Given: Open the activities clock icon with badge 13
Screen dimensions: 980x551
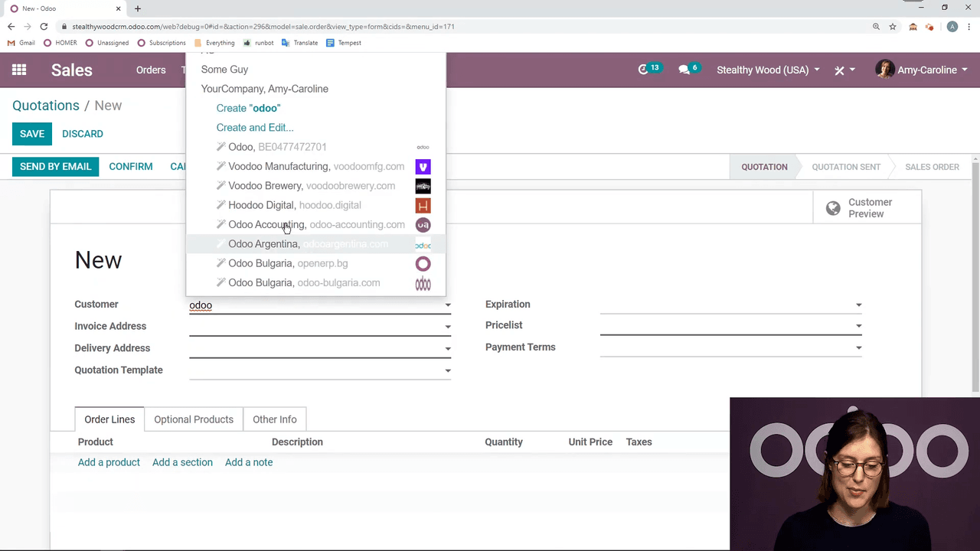Looking at the screenshot, I should pos(643,70).
